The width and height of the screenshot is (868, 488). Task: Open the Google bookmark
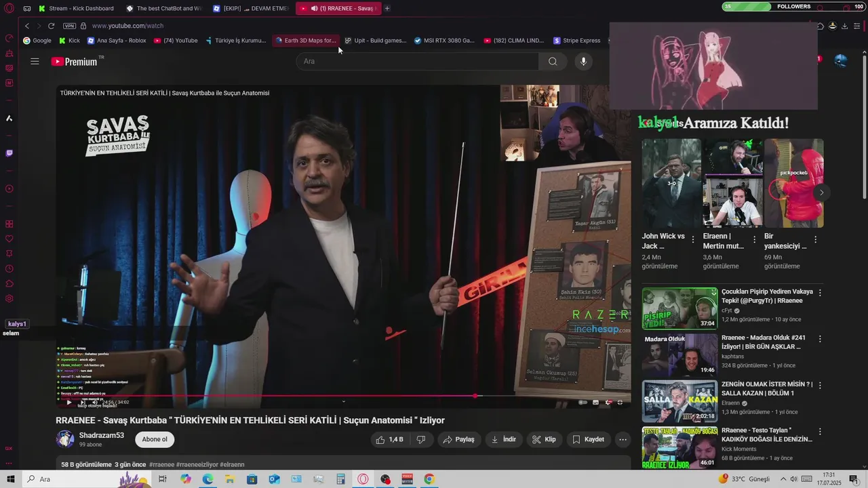(37, 41)
